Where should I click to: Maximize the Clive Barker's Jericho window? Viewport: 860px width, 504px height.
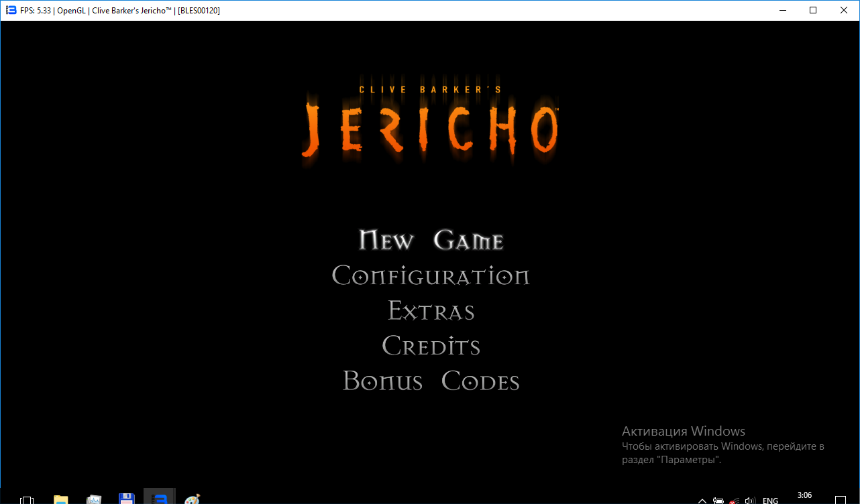[x=813, y=10]
